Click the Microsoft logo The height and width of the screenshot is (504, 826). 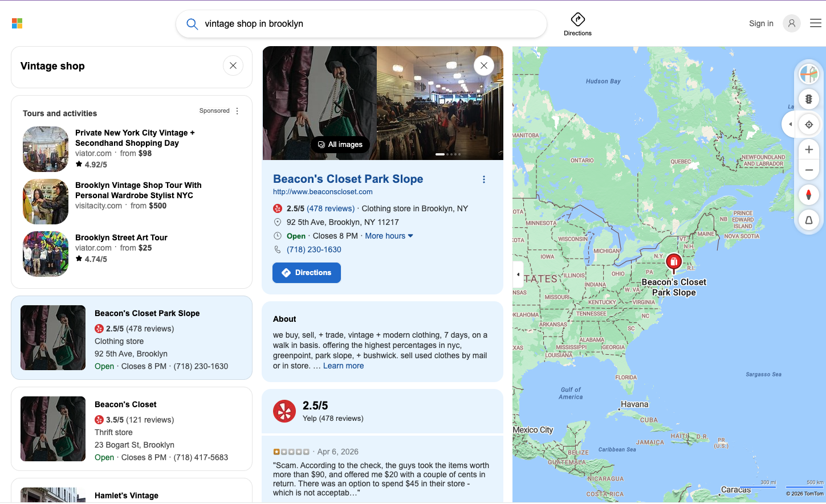coord(17,23)
